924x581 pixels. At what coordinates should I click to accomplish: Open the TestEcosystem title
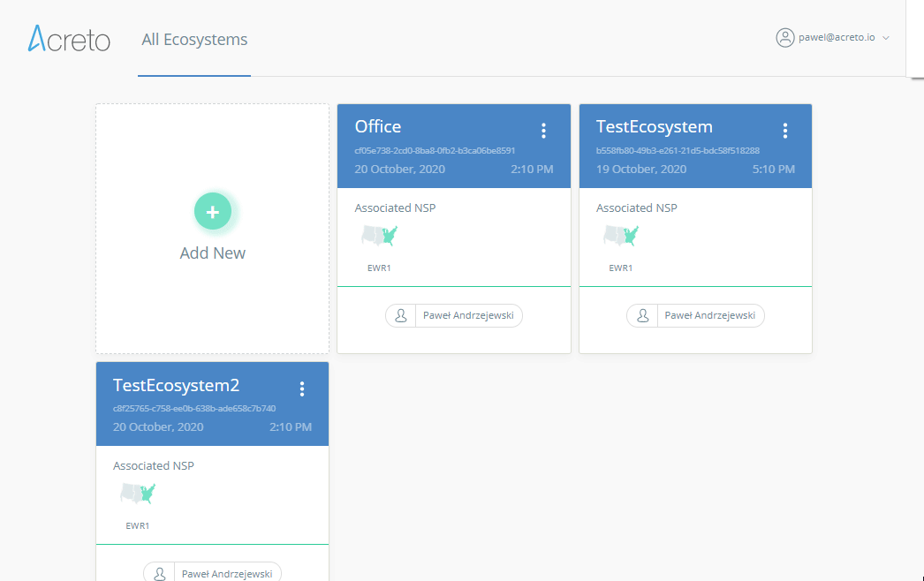coord(654,126)
